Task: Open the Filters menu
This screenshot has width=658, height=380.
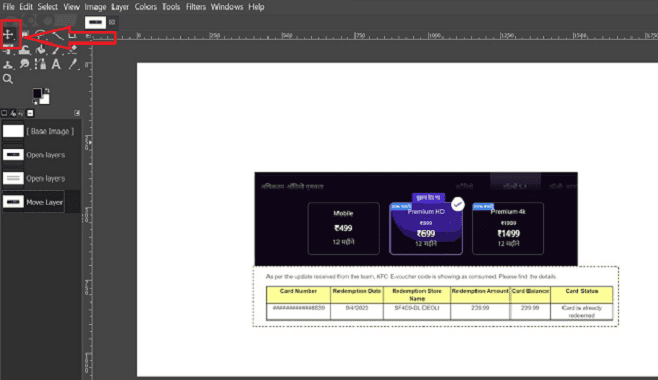Action: (196, 7)
